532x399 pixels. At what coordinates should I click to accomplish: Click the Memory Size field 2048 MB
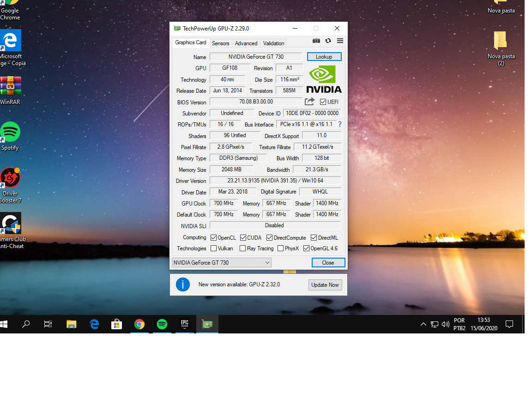coord(231,169)
